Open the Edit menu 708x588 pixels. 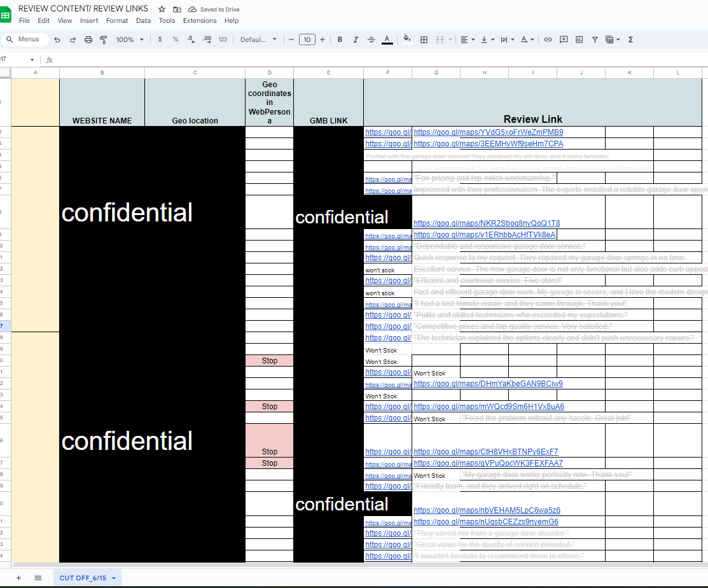(43, 21)
